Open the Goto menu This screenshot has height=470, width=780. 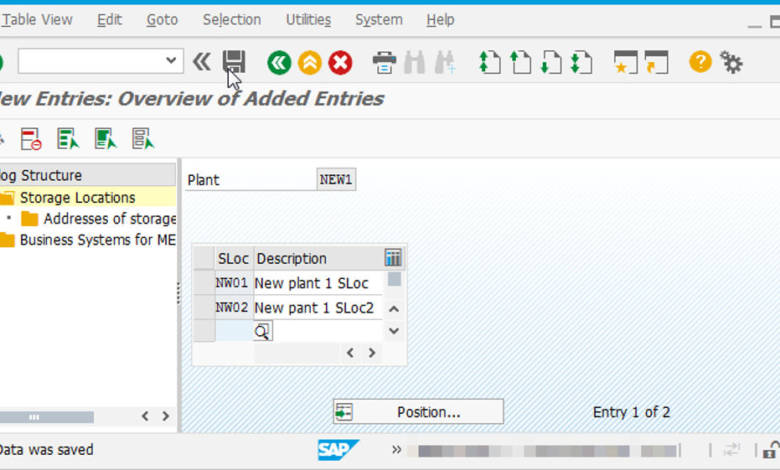(x=162, y=19)
